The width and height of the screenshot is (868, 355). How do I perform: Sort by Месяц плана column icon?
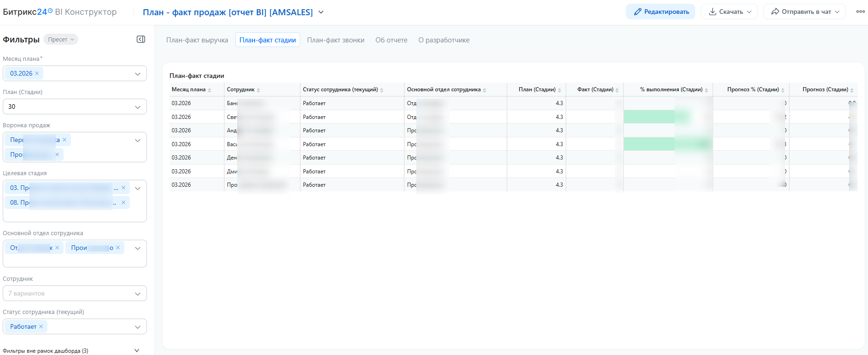(210, 90)
